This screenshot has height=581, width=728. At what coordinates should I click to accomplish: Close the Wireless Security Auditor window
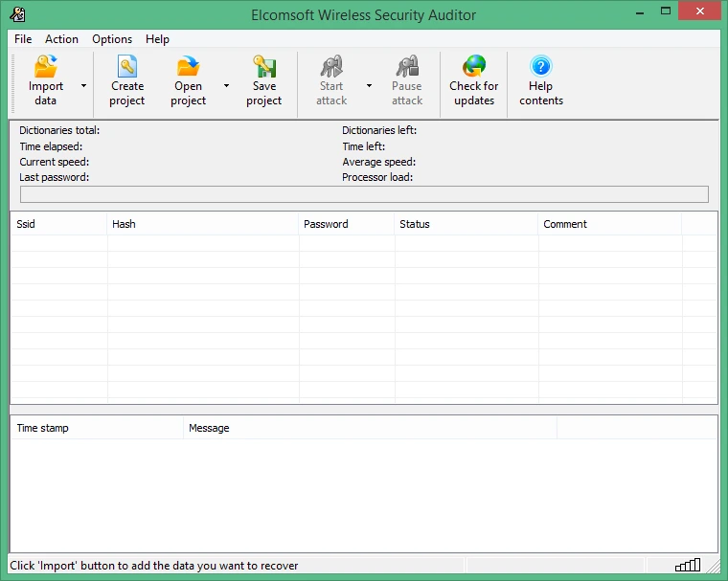click(x=699, y=11)
